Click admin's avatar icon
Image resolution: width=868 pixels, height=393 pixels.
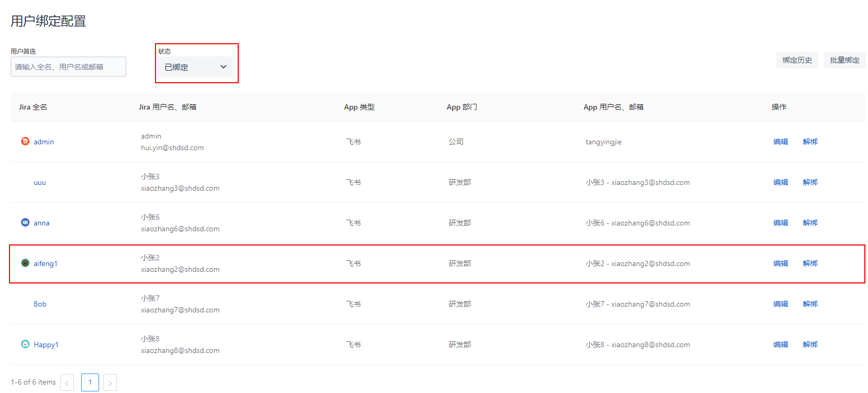(x=25, y=141)
